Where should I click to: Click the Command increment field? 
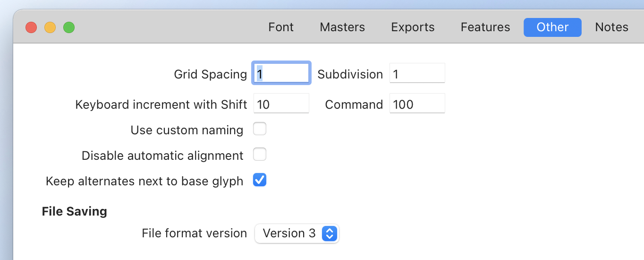tap(417, 104)
